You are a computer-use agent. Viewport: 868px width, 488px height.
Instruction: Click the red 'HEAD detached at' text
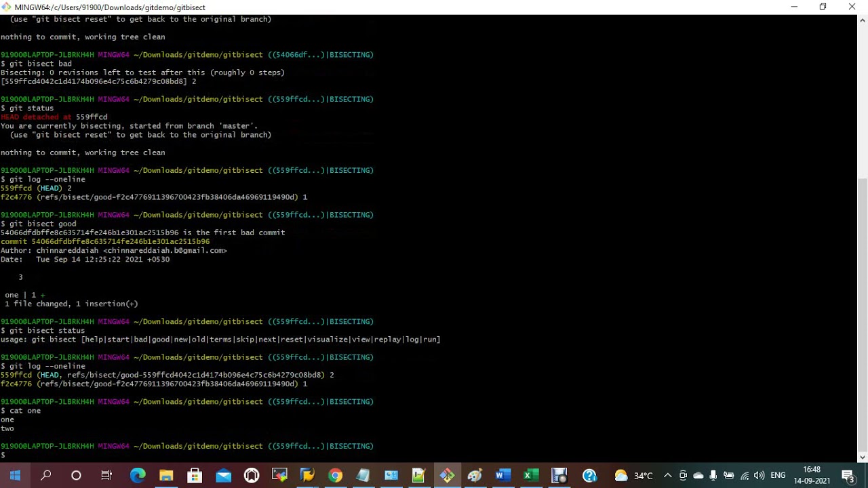pyautogui.click(x=36, y=117)
